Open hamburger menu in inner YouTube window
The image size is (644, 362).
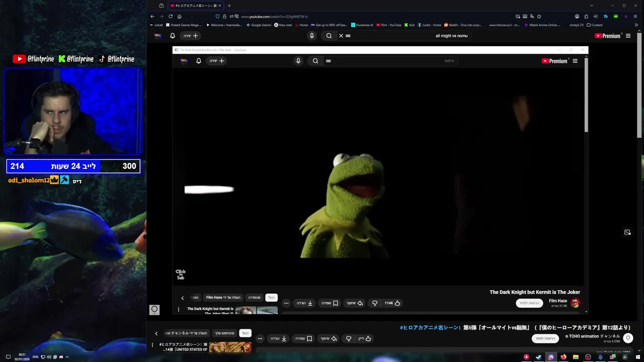coord(575,61)
